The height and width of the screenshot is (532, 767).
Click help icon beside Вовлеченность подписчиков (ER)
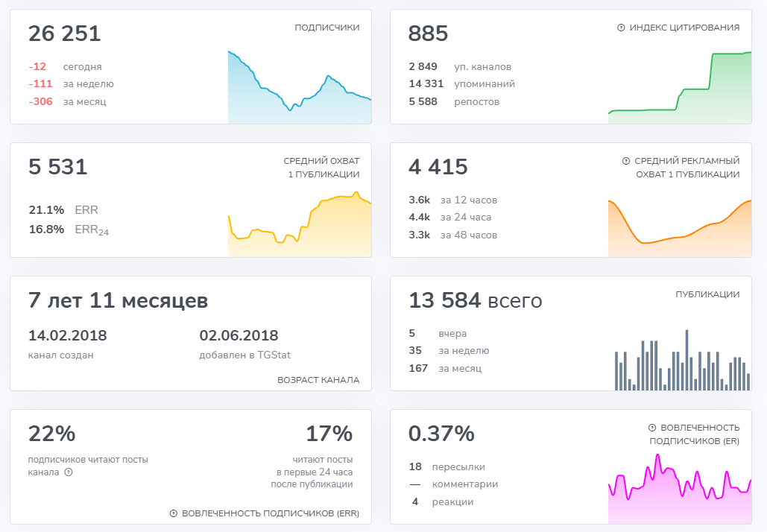[x=652, y=428]
